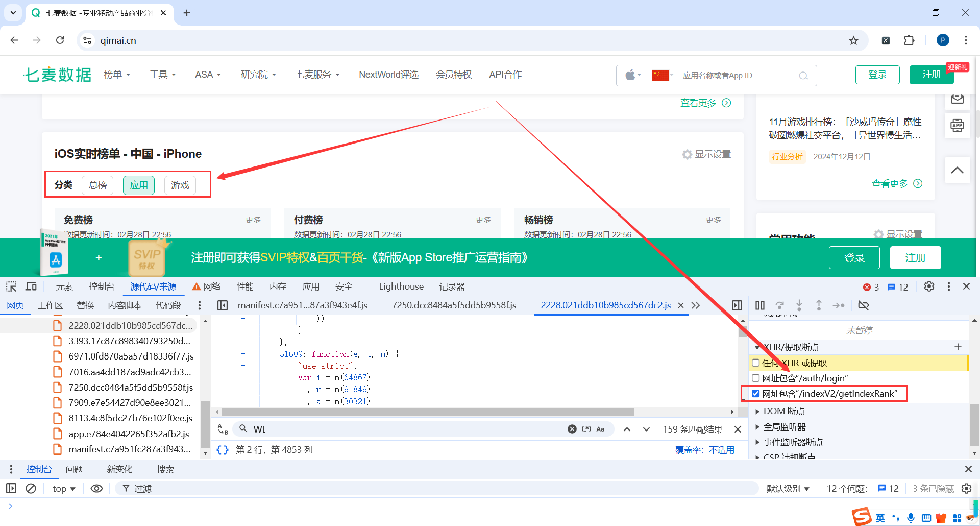Click the 登录 button in the site header

pos(877,75)
